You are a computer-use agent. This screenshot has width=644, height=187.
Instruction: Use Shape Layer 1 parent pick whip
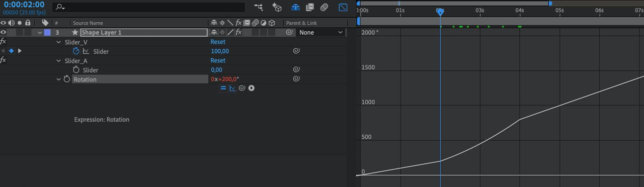pos(289,32)
